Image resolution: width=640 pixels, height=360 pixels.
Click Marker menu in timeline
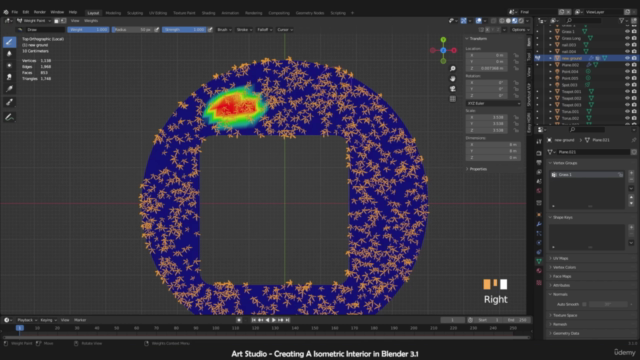(x=80, y=320)
